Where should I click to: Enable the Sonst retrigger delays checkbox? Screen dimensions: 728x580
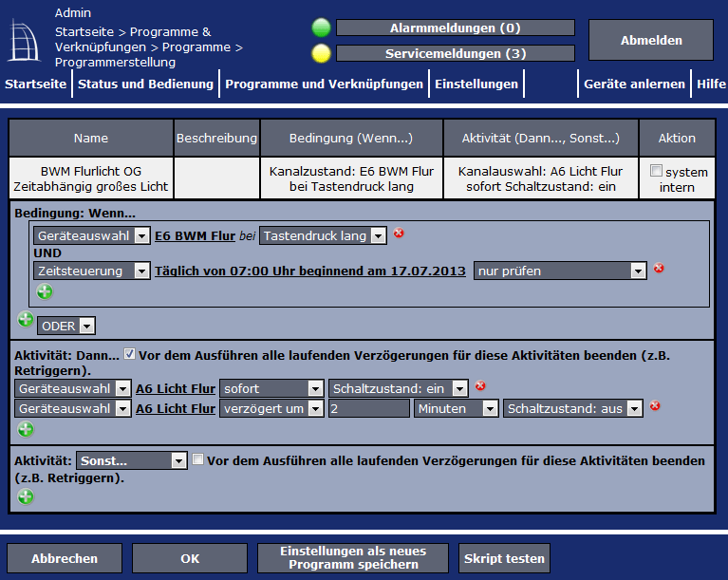(197, 459)
